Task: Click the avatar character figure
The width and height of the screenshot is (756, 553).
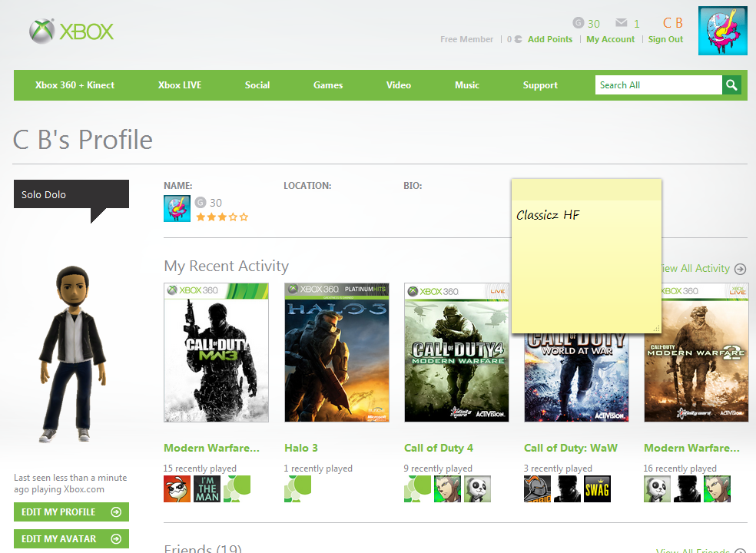Action: point(73,353)
